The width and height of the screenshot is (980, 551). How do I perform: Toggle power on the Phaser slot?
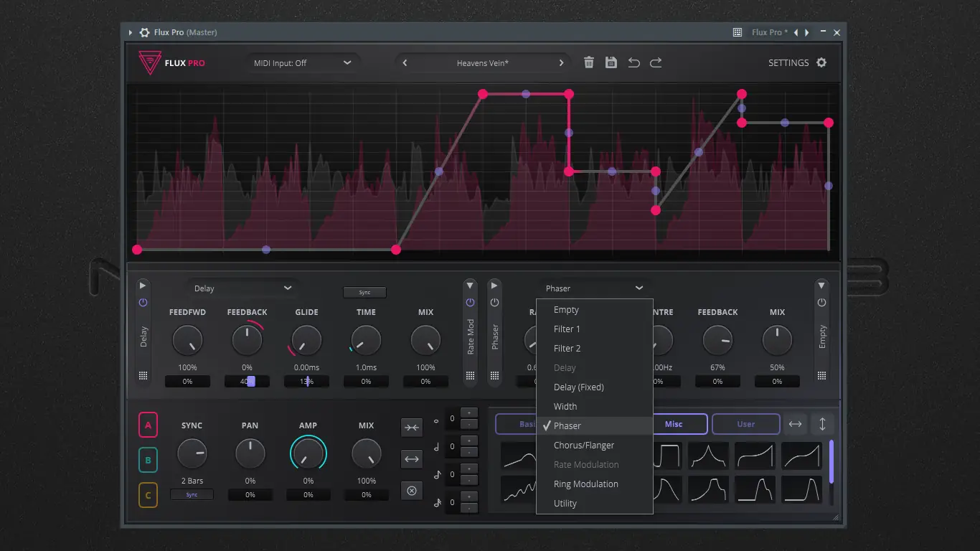494,302
